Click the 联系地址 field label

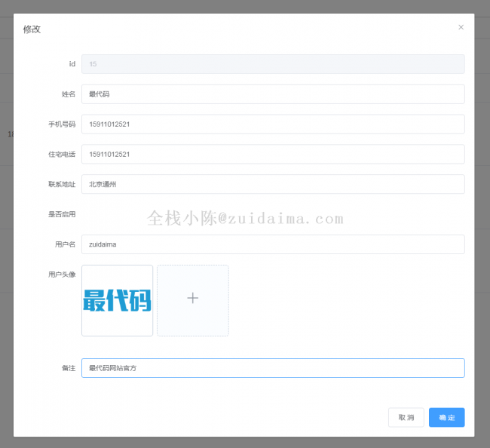click(62, 184)
